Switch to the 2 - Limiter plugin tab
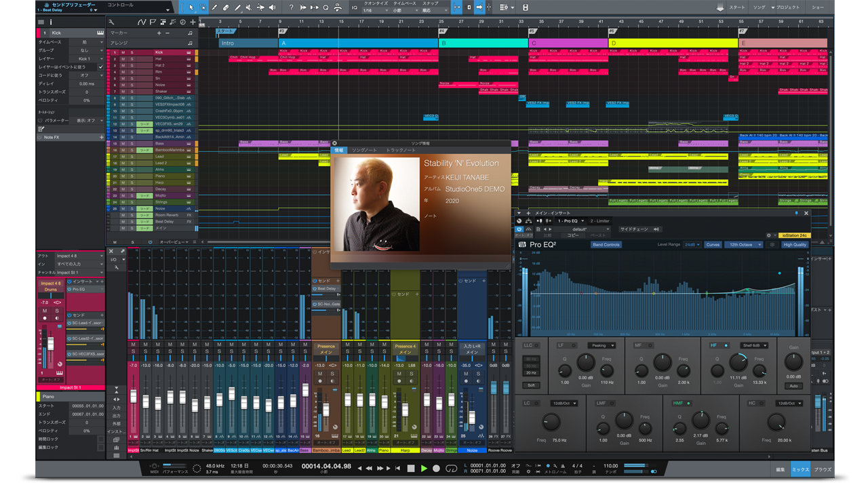Image resolution: width=868 pixels, height=489 pixels. (x=600, y=221)
